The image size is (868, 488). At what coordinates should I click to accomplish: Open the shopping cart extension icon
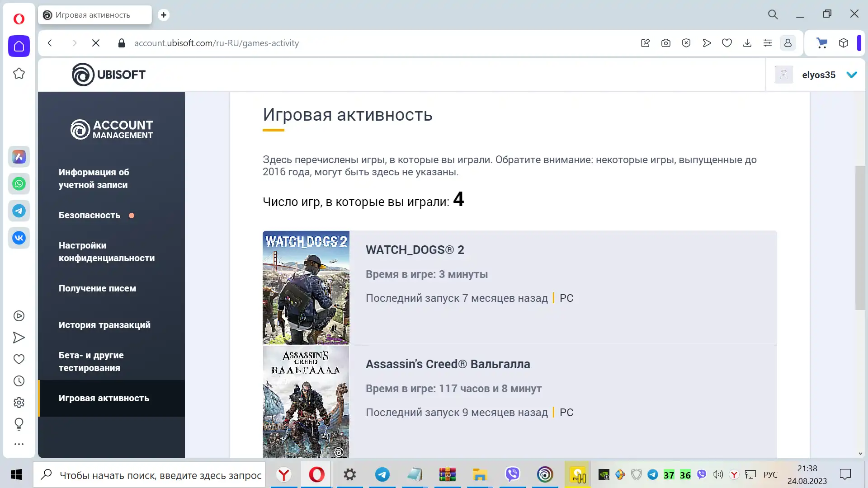click(822, 43)
